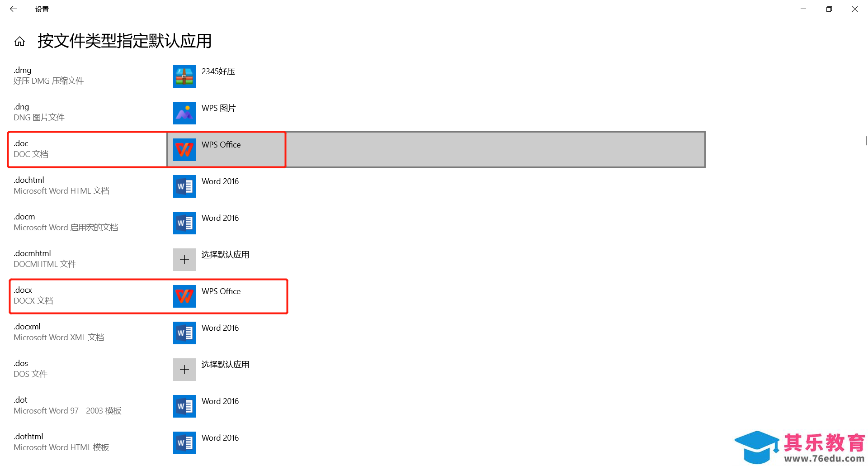The width and height of the screenshot is (868, 466).
Task: Restore down the Settings window
Action: [x=829, y=9]
